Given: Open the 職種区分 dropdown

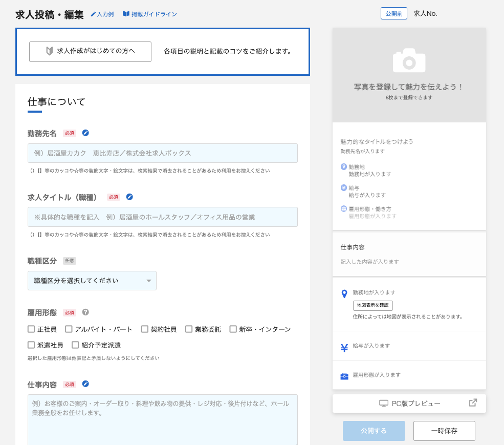Looking at the screenshot, I should 92,281.
